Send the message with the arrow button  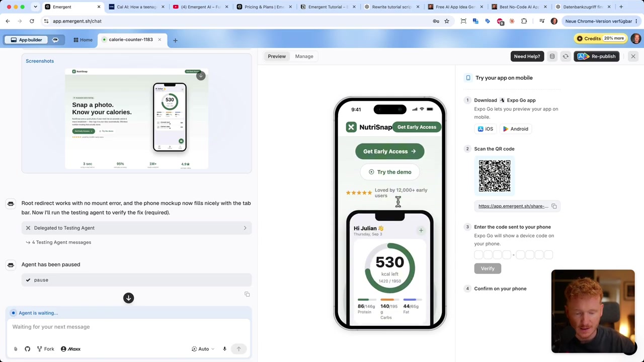239,349
